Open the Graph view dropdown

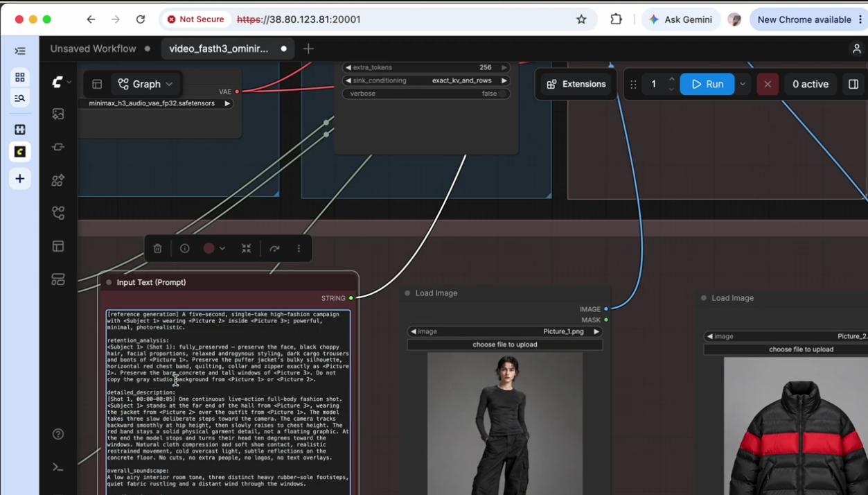point(145,84)
